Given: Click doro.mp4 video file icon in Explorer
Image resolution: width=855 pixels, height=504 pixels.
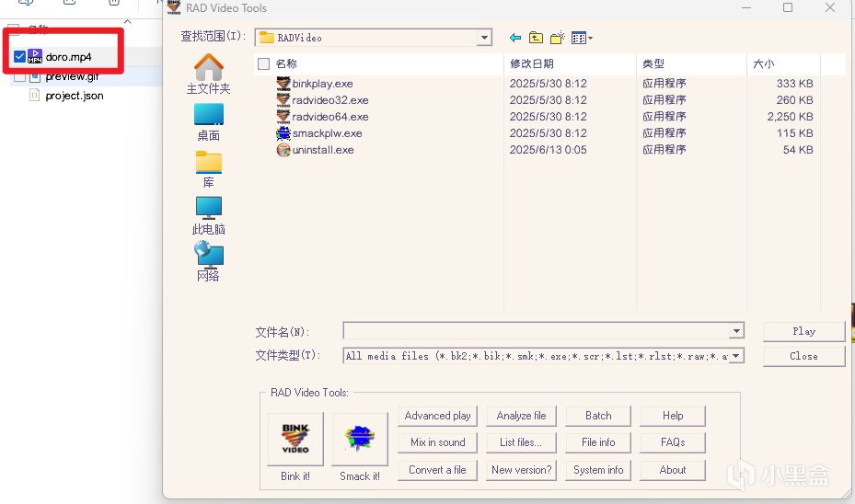Looking at the screenshot, I should (35, 56).
